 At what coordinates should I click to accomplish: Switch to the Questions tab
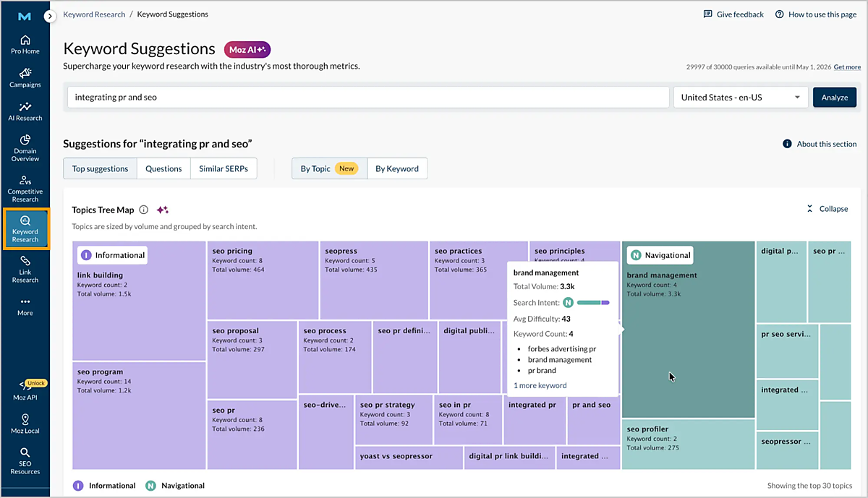click(x=163, y=168)
